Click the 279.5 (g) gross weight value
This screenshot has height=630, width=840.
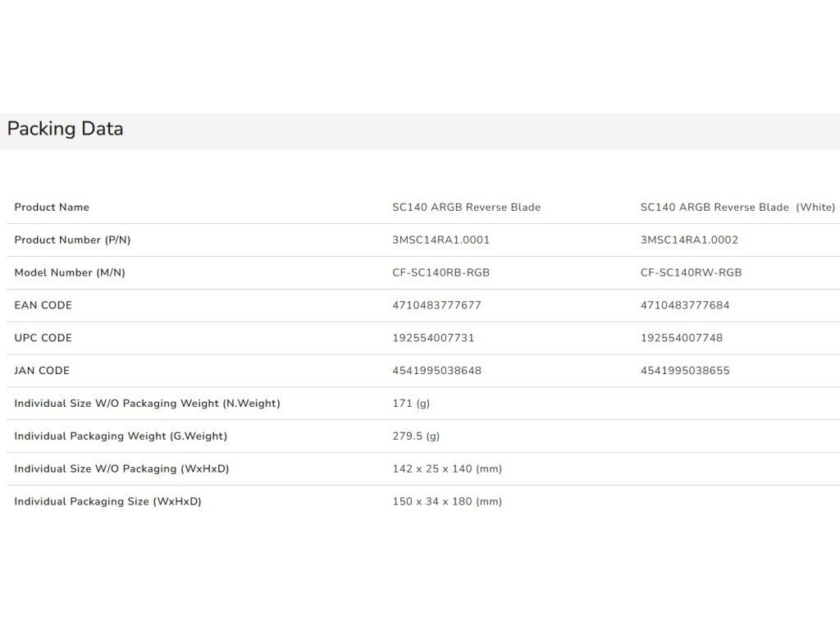point(416,436)
